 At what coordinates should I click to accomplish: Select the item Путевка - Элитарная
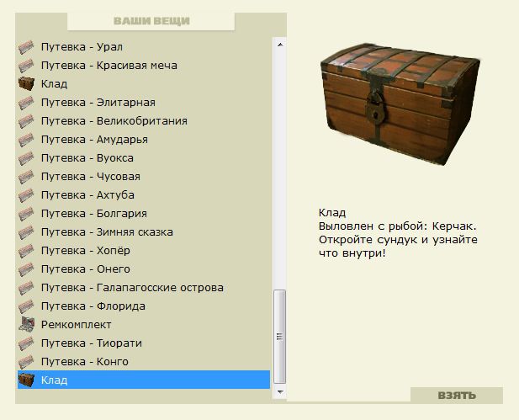click(98, 103)
